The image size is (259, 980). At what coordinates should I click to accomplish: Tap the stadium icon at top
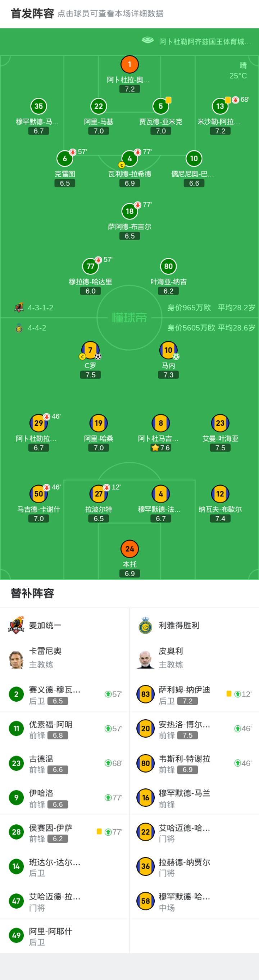[148, 40]
